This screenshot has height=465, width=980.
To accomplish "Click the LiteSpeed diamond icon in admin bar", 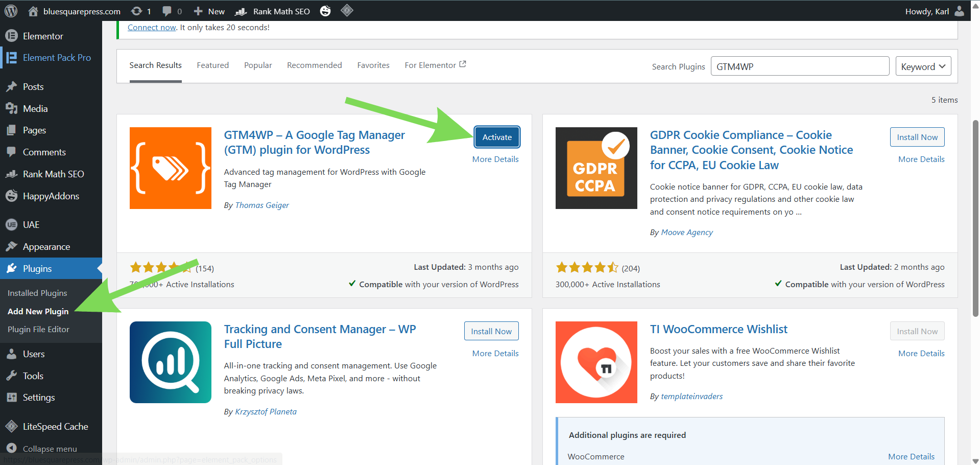I will coord(347,10).
